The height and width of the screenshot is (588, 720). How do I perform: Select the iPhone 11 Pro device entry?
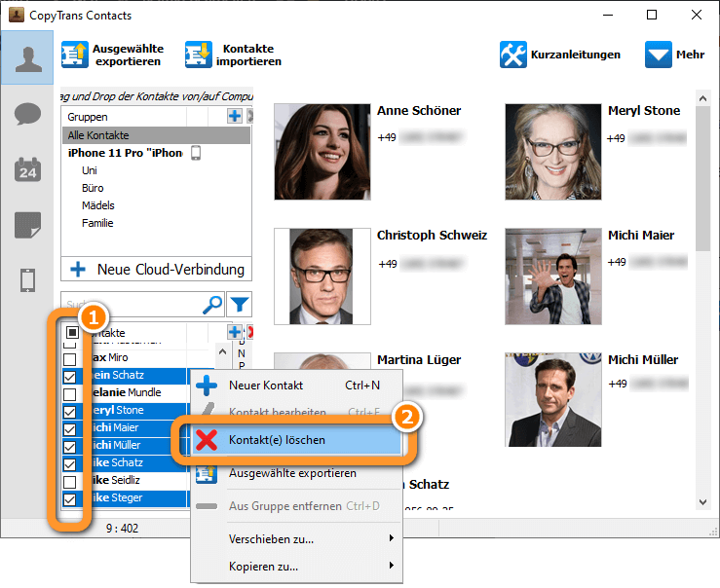(125, 153)
